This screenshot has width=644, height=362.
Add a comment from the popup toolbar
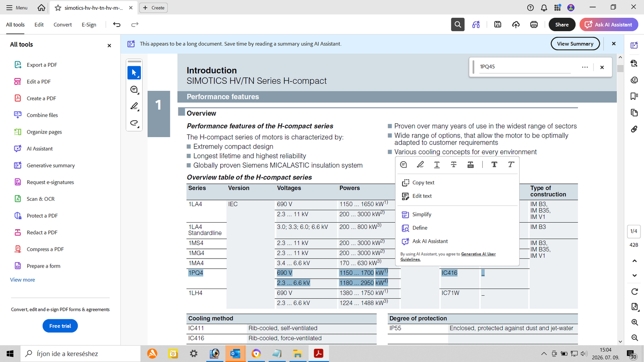[403, 165]
